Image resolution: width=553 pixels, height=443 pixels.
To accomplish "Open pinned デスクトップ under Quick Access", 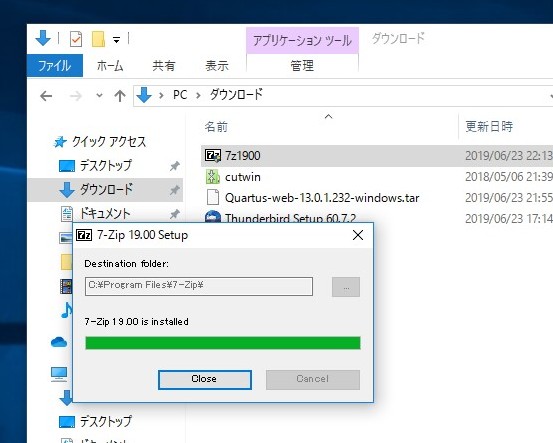I will [x=105, y=165].
